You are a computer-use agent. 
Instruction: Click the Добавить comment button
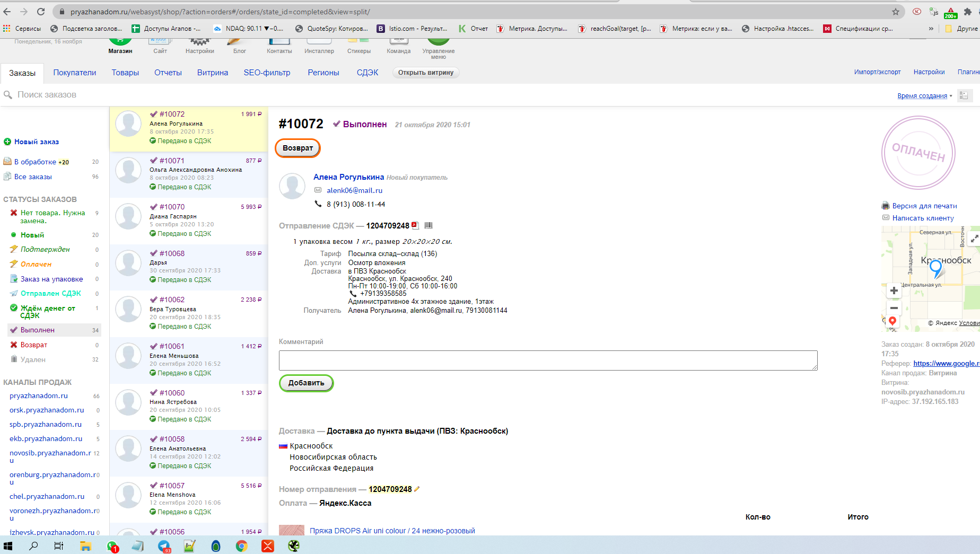pyautogui.click(x=307, y=383)
